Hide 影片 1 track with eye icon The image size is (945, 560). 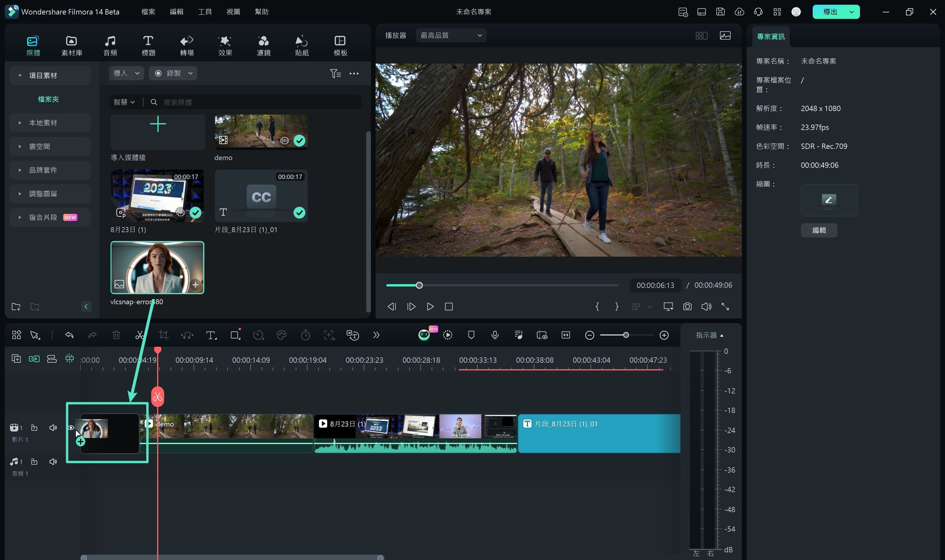coord(71,428)
